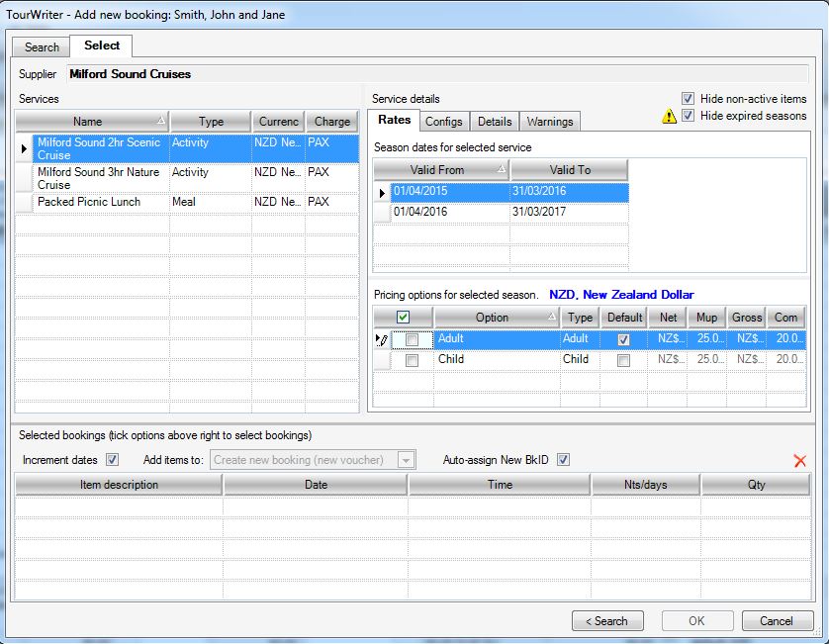Click the yellow warning triangle icon
The height and width of the screenshot is (644, 829).
(x=669, y=116)
